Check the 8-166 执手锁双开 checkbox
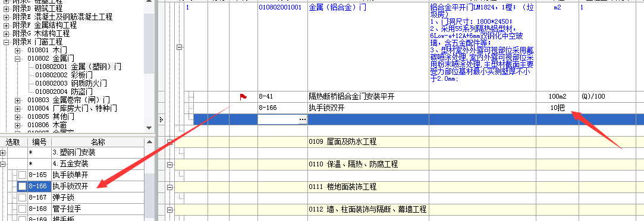The width and height of the screenshot is (644, 221). [x=22, y=186]
